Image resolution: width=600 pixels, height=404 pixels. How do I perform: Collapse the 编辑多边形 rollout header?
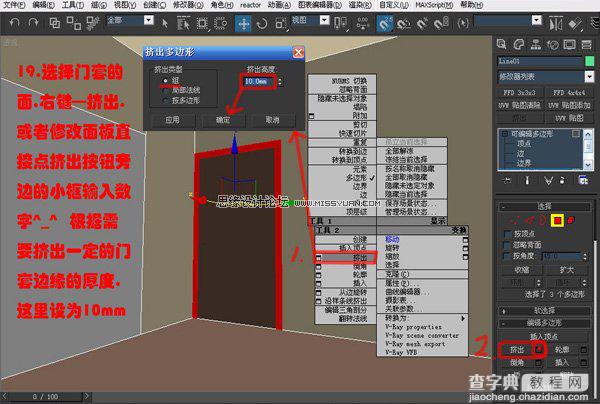point(544,323)
